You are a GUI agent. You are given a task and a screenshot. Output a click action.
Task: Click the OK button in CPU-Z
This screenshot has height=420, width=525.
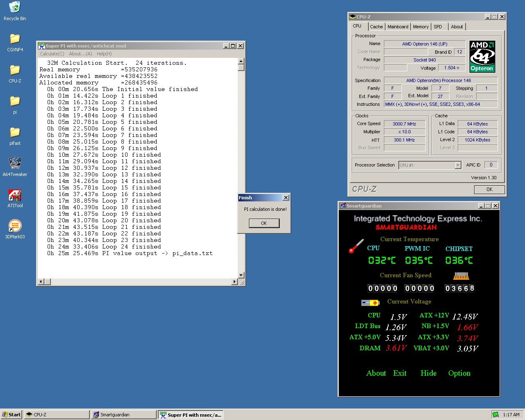pyautogui.click(x=489, y=189)
